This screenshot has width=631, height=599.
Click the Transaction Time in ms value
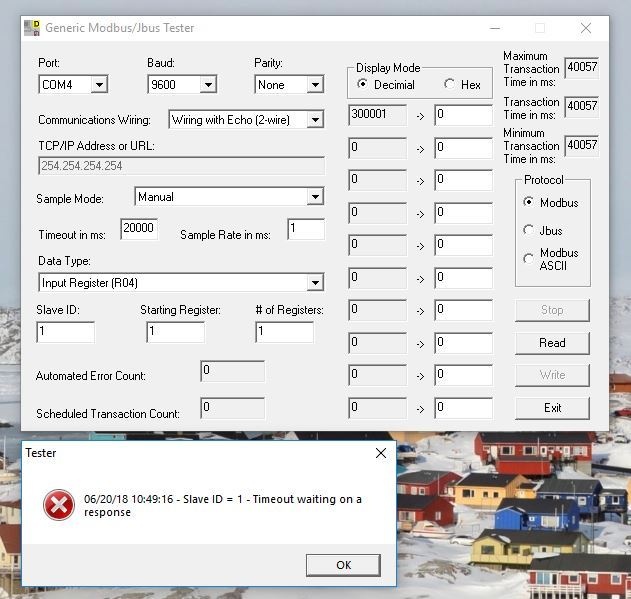582,107
